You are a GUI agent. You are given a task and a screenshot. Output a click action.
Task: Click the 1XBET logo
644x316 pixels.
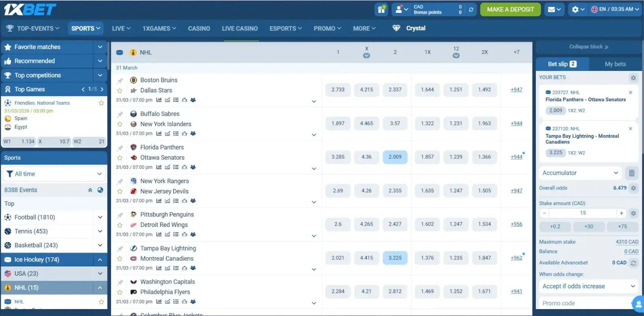pos(30,9)
